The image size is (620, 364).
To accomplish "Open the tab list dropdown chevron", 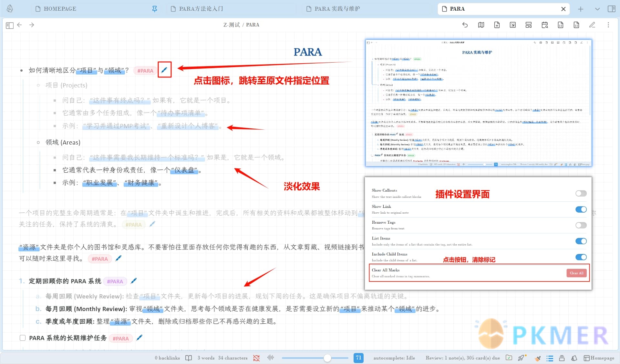I will (597, 9).
